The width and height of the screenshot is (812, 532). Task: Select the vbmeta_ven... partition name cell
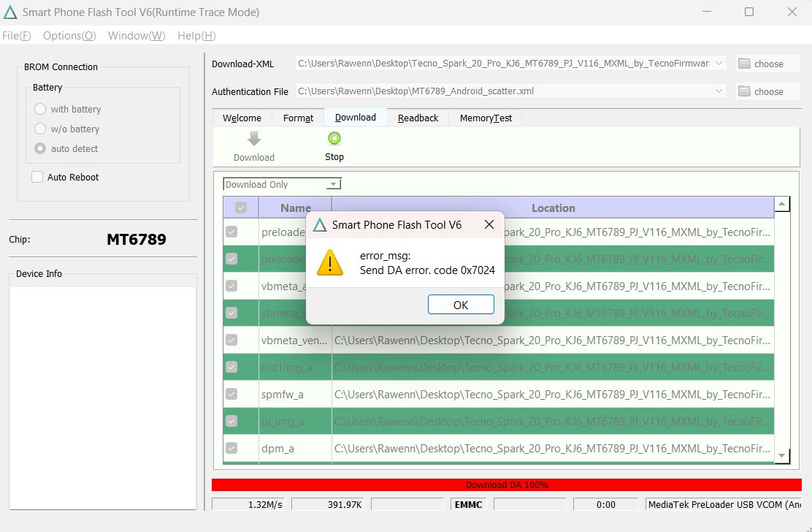tap(295, 341)
